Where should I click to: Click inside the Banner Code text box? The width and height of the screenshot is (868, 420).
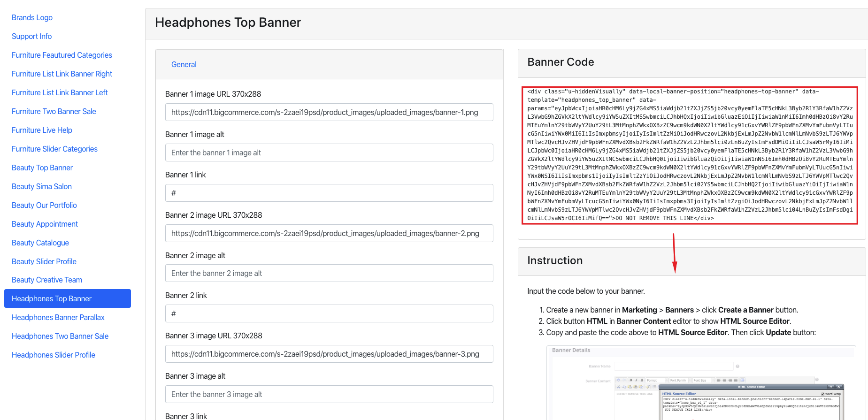coord(690,155)
